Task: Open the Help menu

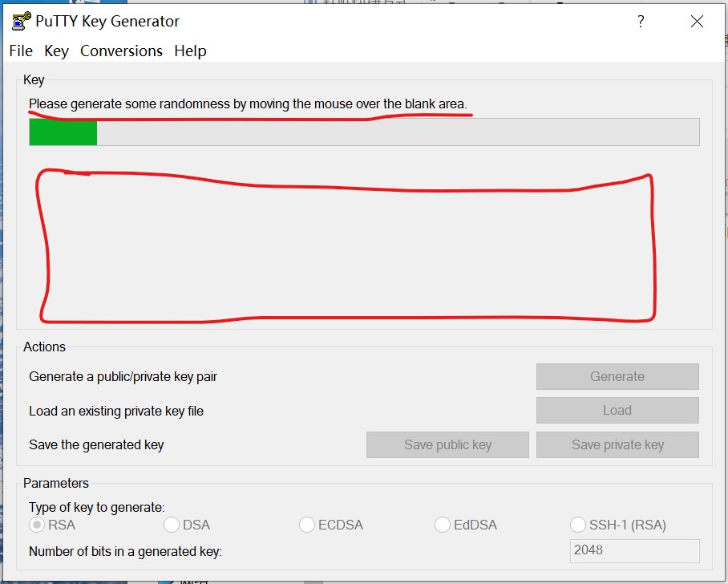Action: tap(190, 51)
